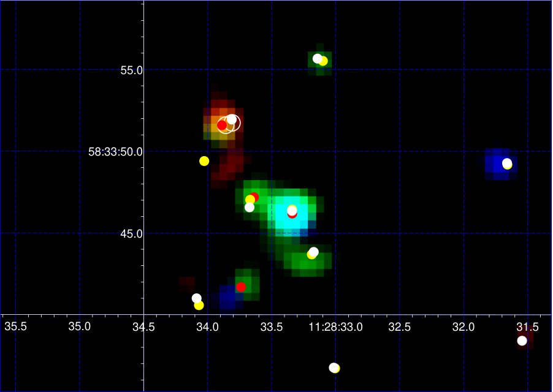Click the 32.5 right ascension label
The height and width of the screenshot is (392, 553).
pyautogui.click(x=400, y=328)
